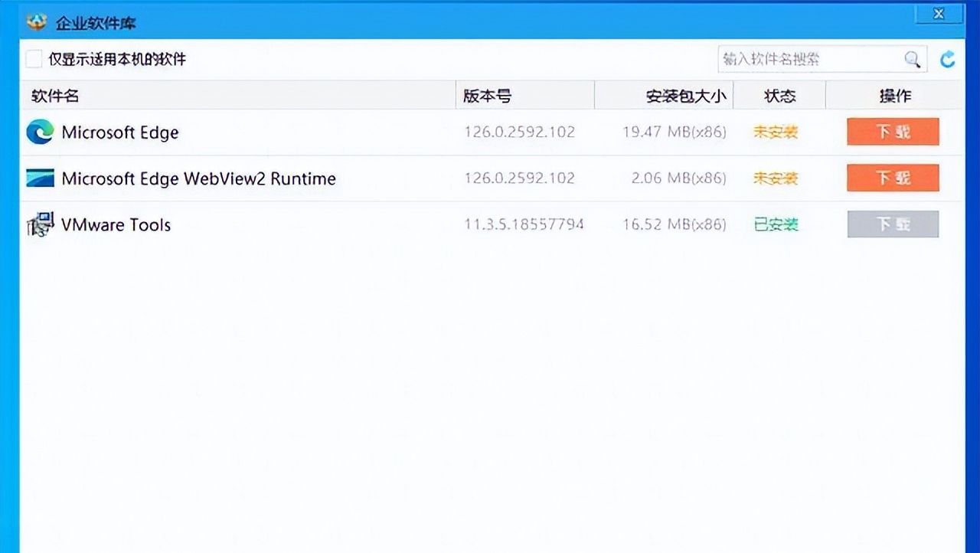
Task: Enable 仅显示适用本机的软件 checkbox
Action: pyautogui.click(x=34, y=59)
